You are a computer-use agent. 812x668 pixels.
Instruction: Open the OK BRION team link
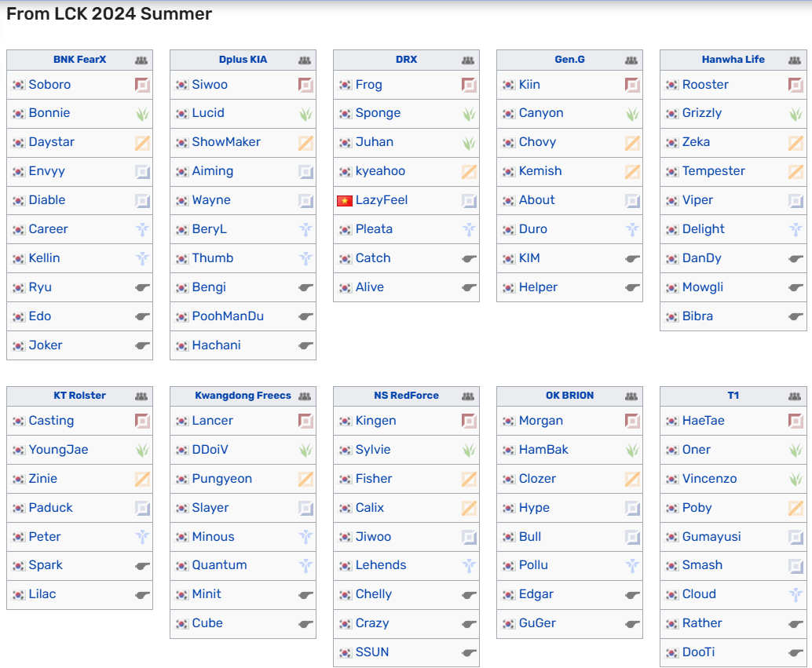(569, 396)
